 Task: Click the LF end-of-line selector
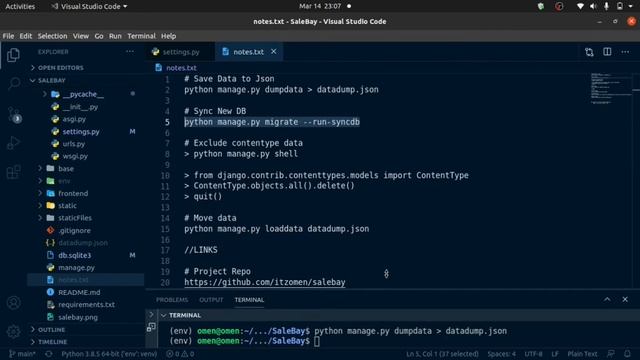coord(555,354)
